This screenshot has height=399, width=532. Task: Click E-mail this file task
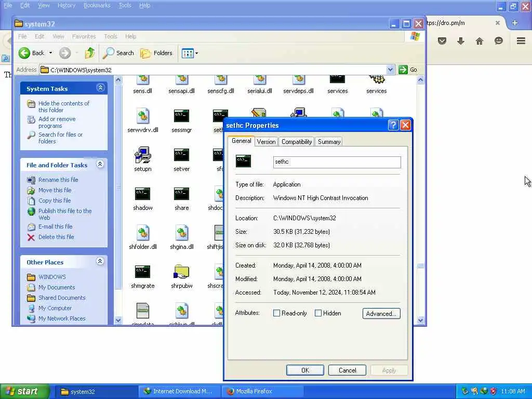[55, 227]
